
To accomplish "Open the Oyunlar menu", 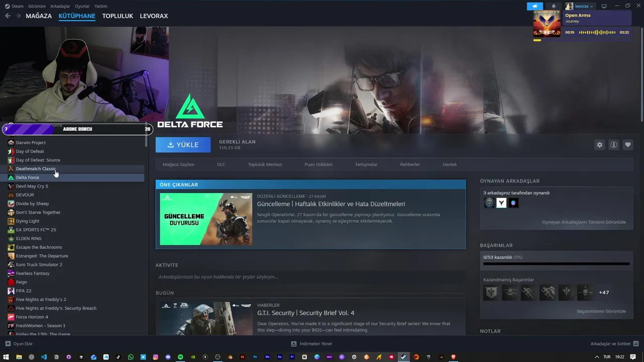I will tap(83, 6).
